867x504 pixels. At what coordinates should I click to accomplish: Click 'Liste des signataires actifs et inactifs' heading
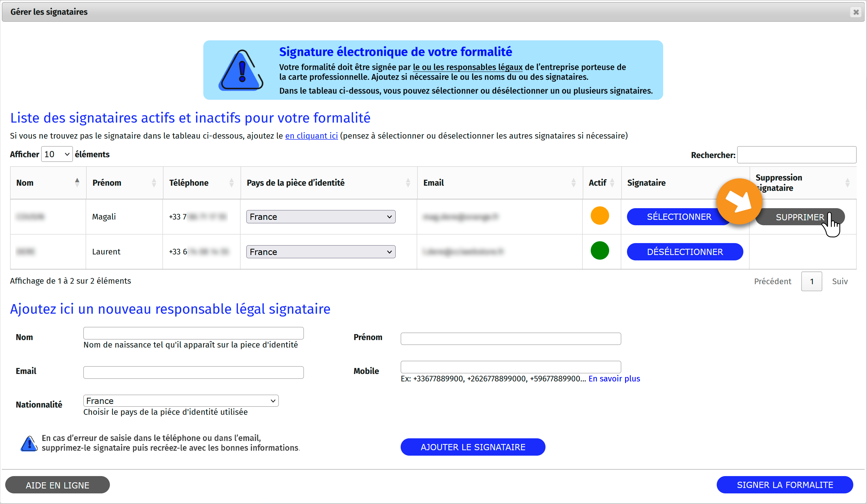tap(190, 118)
